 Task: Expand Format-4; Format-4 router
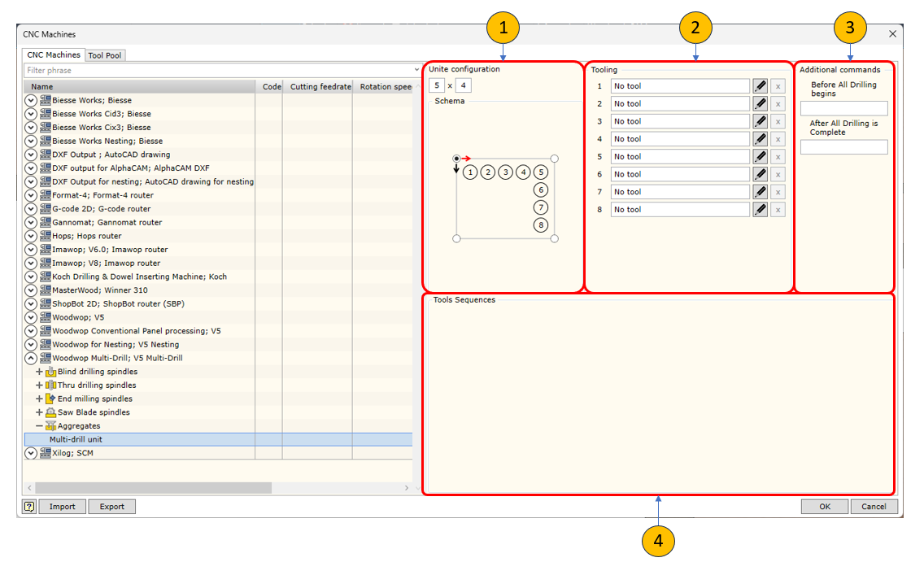pos(31,195)
